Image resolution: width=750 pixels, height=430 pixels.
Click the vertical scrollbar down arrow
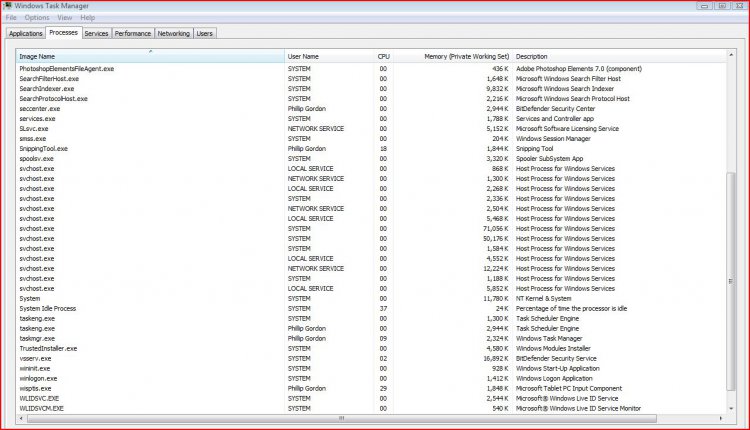click(731, 408)
